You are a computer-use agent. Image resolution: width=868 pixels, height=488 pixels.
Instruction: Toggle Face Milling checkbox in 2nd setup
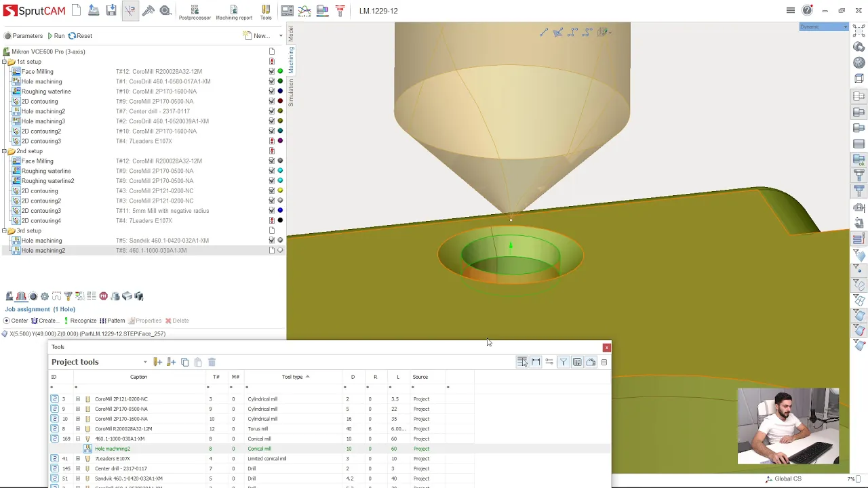(272, 161)
